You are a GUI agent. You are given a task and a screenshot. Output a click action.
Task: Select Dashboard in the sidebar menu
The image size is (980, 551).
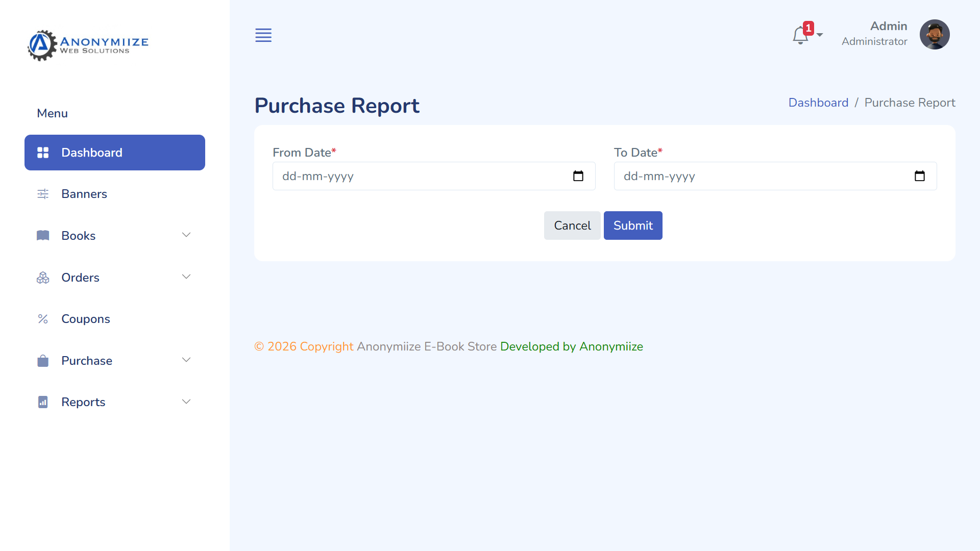[115, 153]
